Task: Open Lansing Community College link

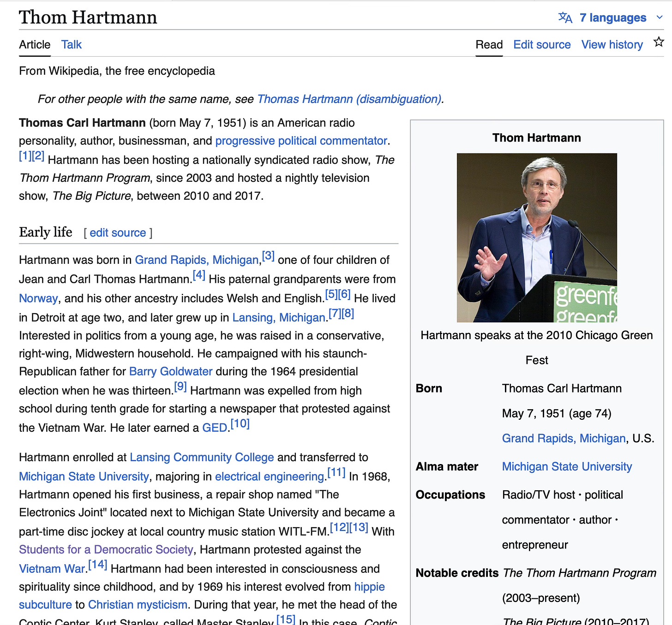Action: coord(202,458)
